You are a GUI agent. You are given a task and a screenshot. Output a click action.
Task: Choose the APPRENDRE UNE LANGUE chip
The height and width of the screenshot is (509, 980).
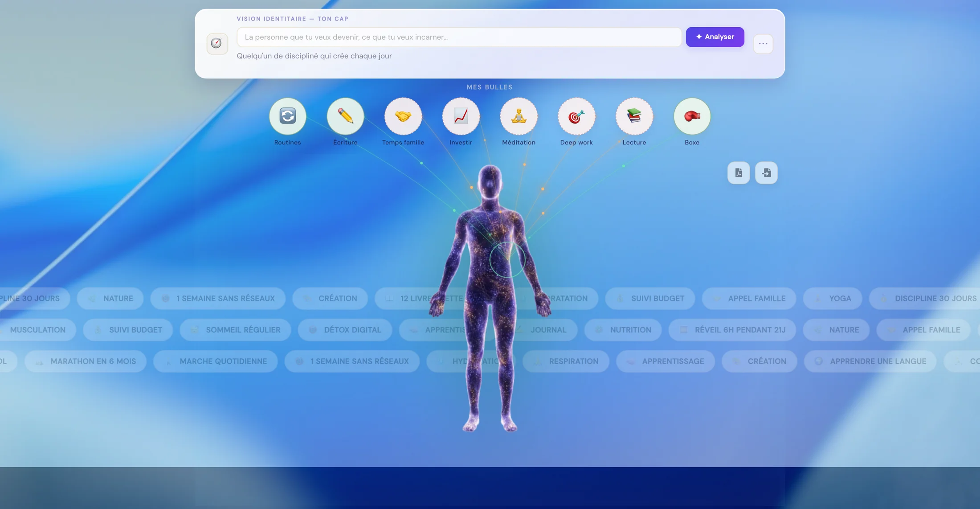coord(870,361)
